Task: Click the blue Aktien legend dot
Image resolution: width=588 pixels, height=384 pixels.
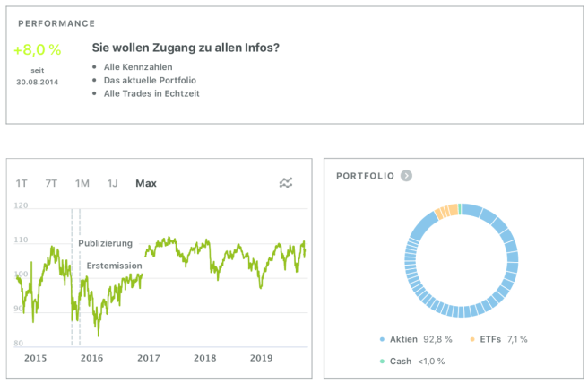Action: tap(382, 339)
